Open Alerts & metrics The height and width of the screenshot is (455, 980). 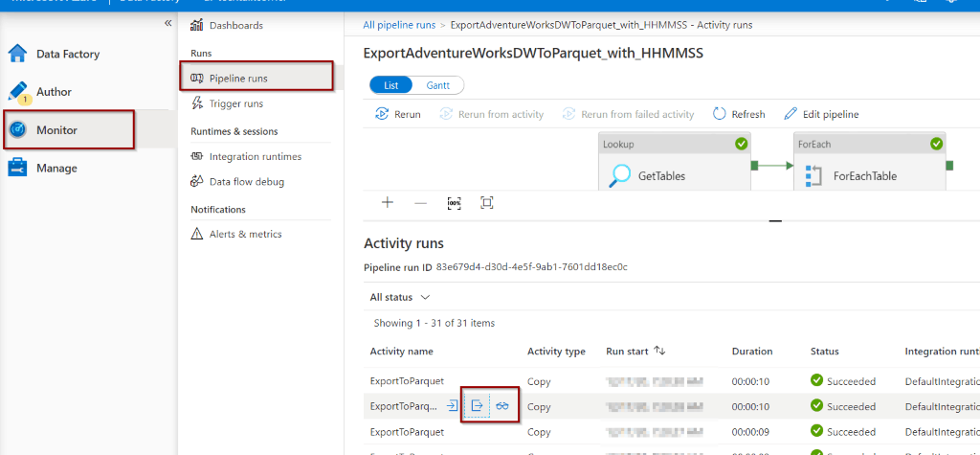(246, 234)
